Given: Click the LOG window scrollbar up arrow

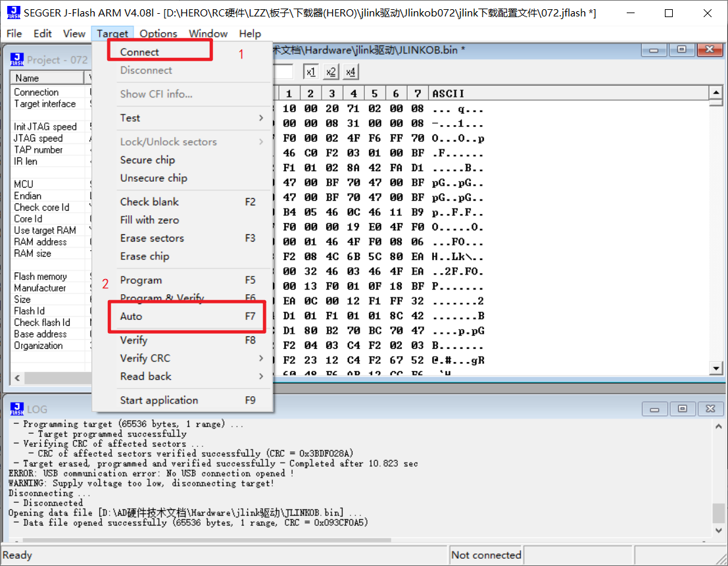Looking at the screenshot, I should tap(718, 426).
